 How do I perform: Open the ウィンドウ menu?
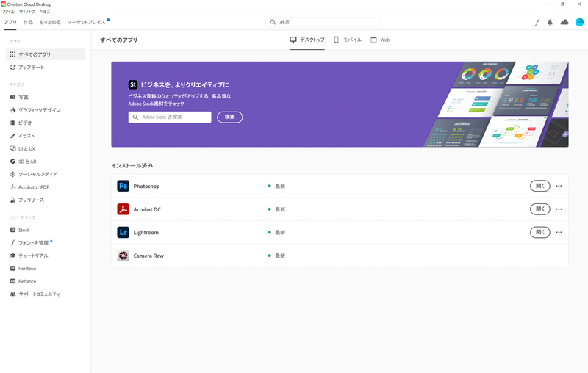27,12
